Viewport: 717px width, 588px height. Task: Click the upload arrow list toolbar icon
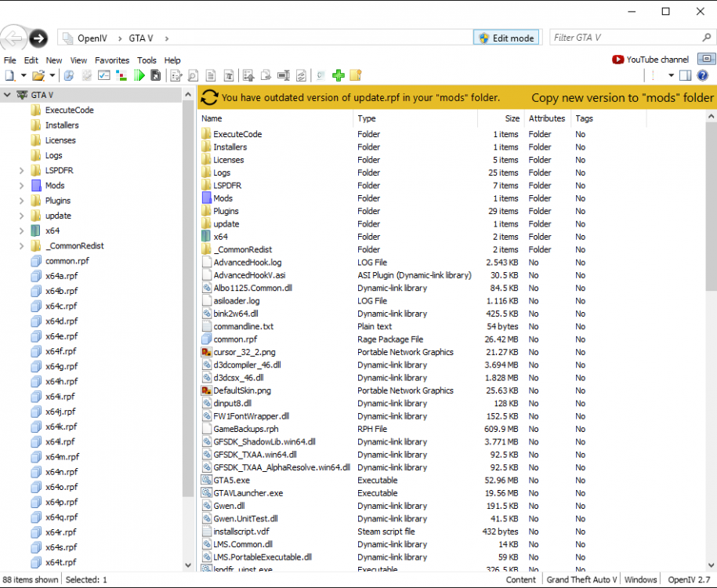[x=248, y=75]
